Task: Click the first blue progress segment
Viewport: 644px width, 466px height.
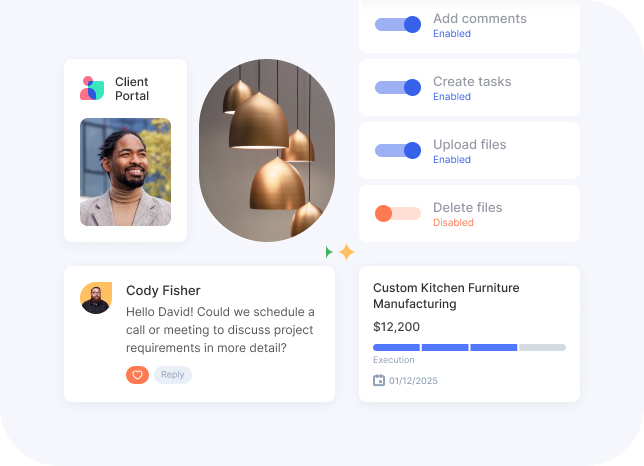Action: pos(396,347)
